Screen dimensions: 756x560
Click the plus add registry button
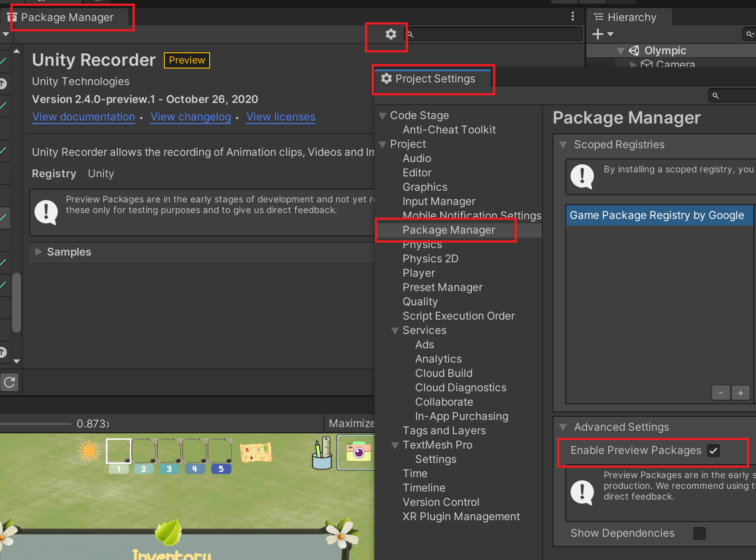pyautogui.click(x=740, y=393)
